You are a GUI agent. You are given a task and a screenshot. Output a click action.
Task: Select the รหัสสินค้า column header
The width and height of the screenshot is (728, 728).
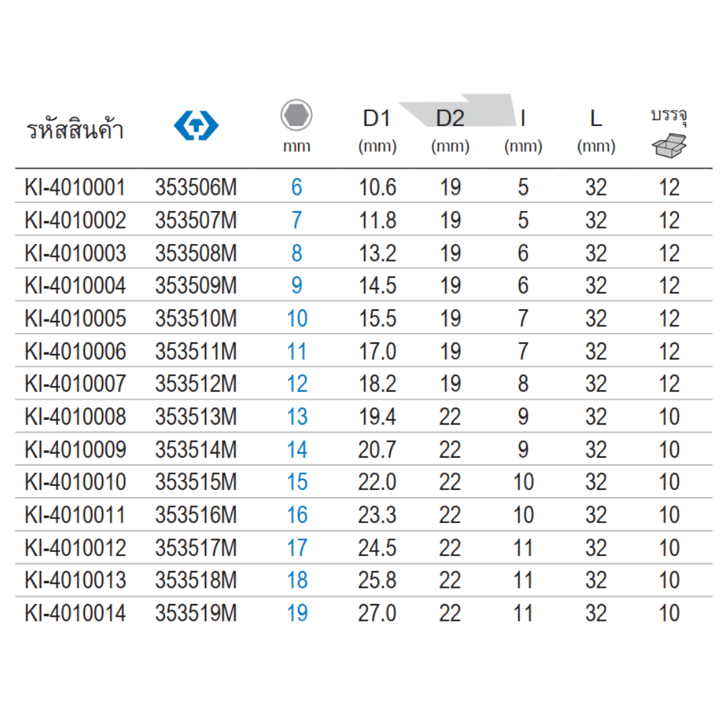click(75, 129)
